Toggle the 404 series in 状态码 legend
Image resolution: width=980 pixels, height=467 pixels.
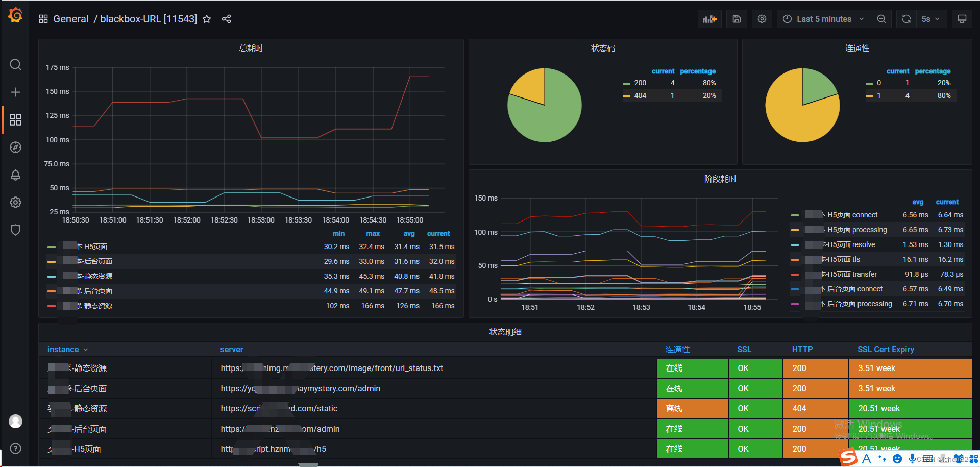point(640,95)
